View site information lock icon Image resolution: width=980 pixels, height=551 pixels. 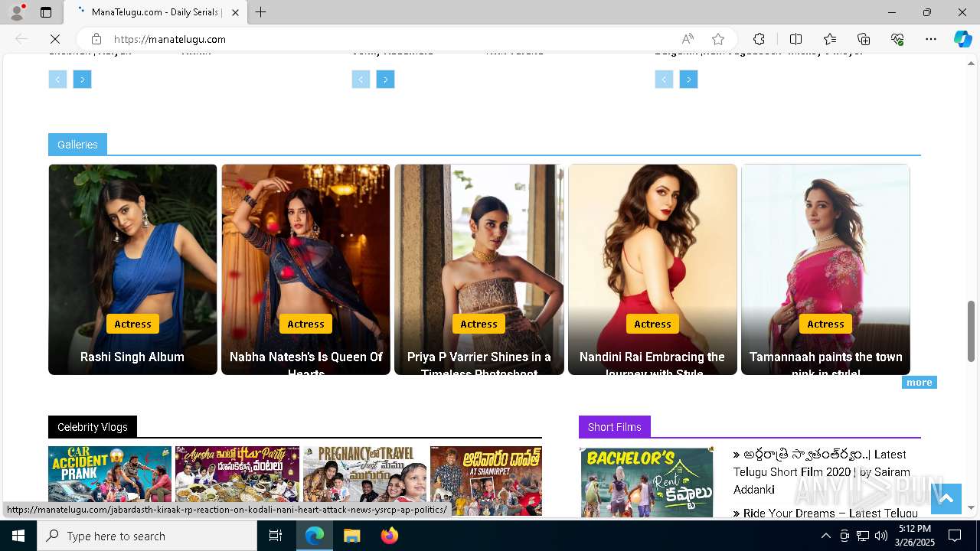click(x=96, y=39)
